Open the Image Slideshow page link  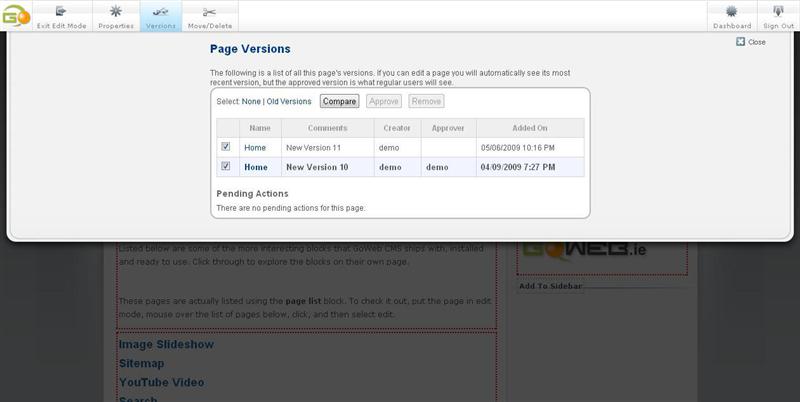166,345
